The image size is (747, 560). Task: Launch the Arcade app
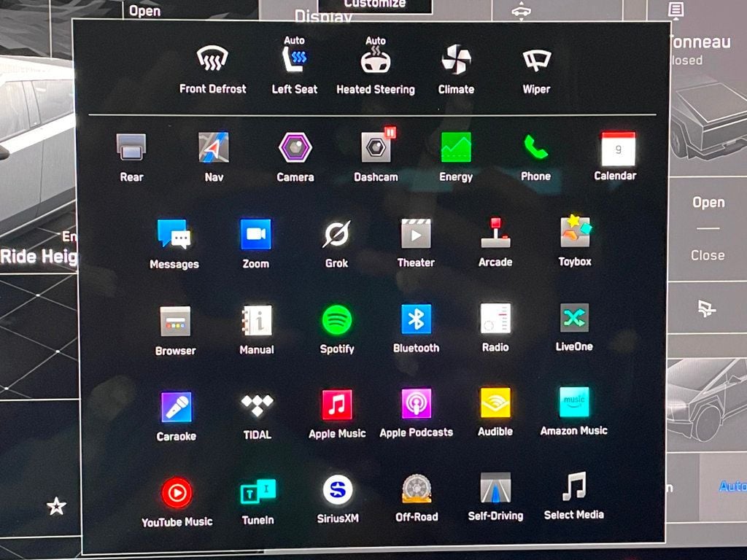click(495, 243)
